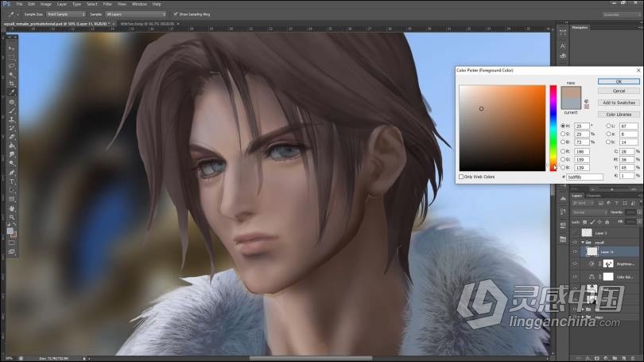The width and height of the screenshot is (644, 362).
Task: Click Add to Swatches button
Action: [x=619, y=103]
